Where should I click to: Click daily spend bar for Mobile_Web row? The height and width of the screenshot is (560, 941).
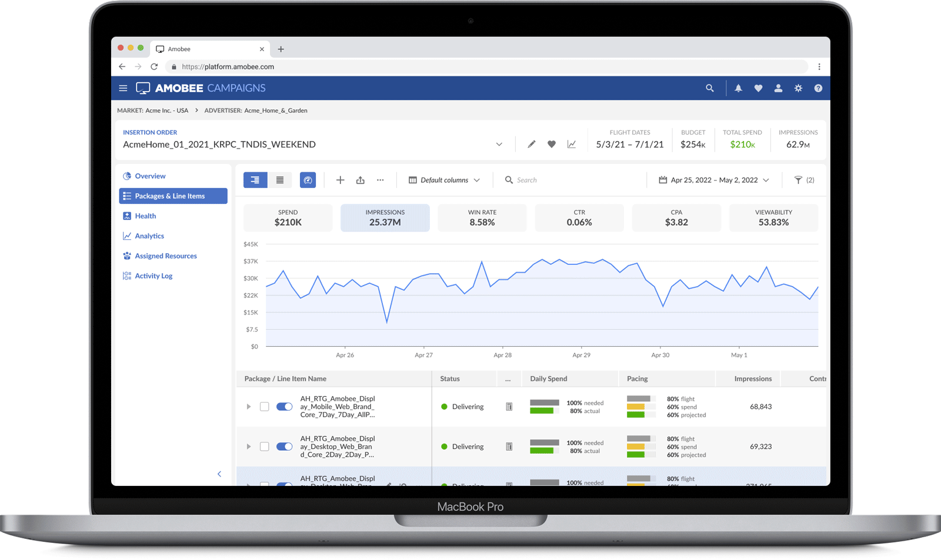pyautogui.click(x=545, y=407)
